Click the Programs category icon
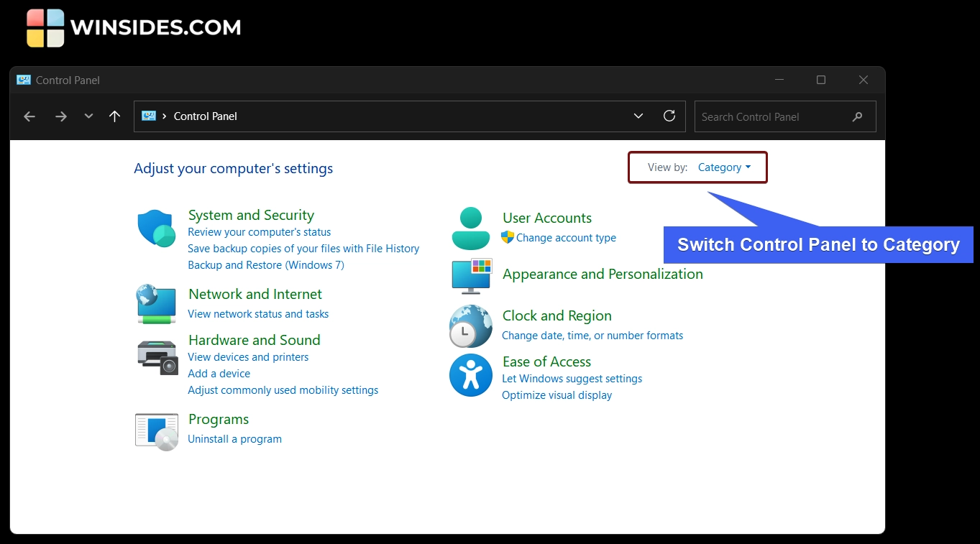Viewport: 980px width, 544px height. click(x=156, y=430)
